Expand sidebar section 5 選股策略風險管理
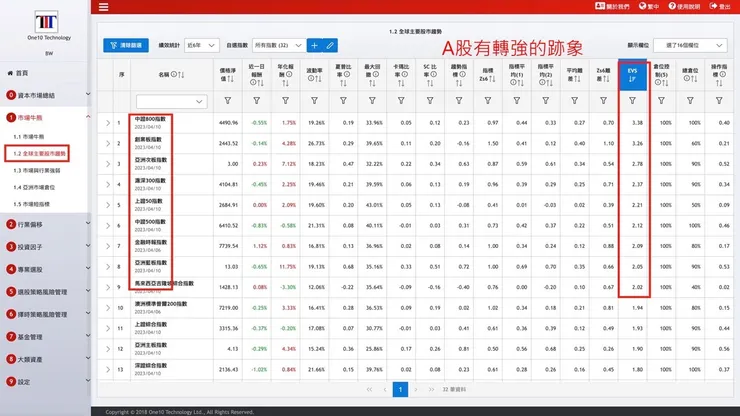 pos(46,292)
